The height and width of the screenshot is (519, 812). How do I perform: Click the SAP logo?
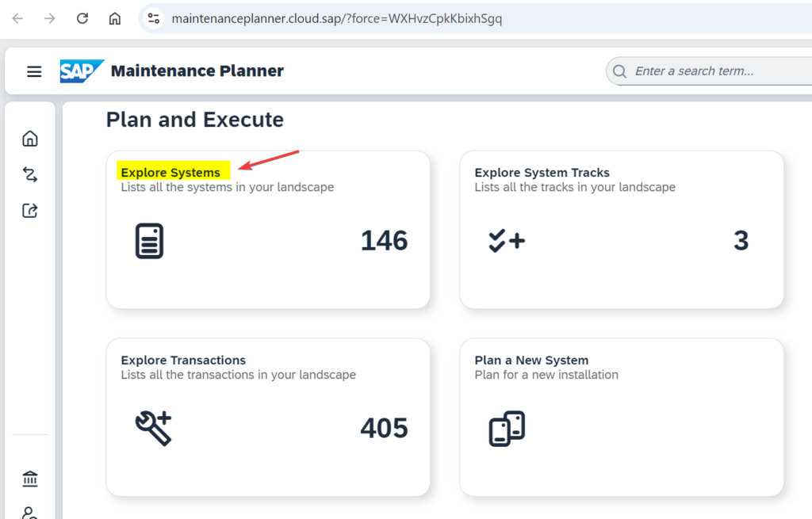pyautogui.click(x=82, y=71)
